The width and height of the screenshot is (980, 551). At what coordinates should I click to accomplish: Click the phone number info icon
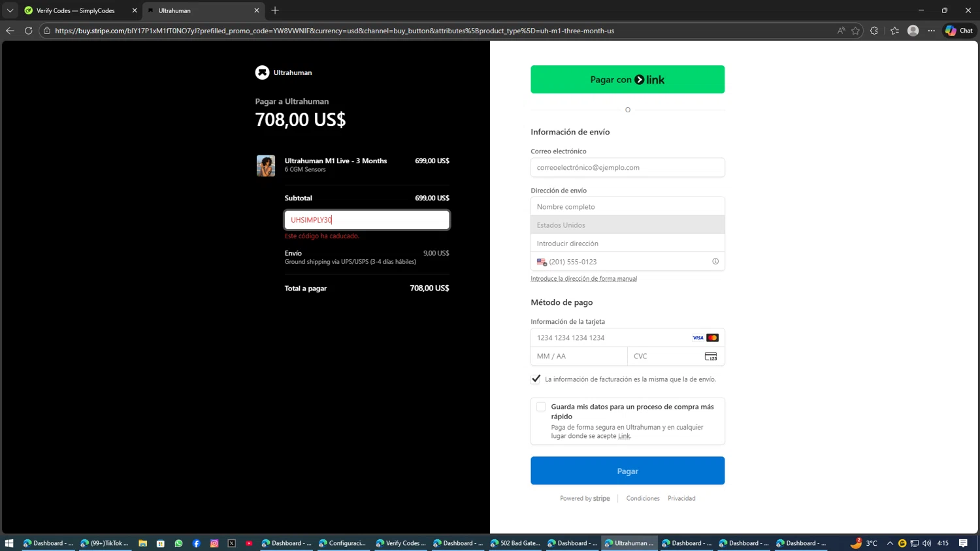tap(715, 261)
